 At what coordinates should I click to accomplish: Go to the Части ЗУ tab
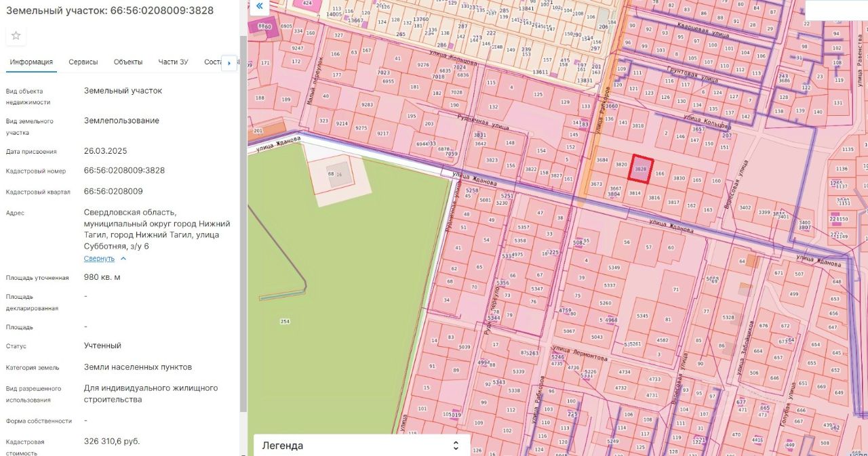(x=173, y=62)
